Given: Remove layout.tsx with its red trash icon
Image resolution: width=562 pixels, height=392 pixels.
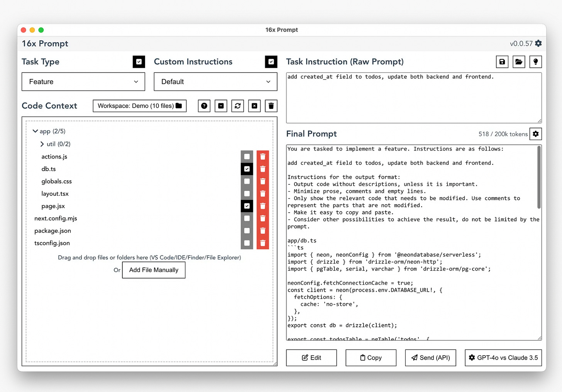Looking at the screenshot, I should coord(263,194).
